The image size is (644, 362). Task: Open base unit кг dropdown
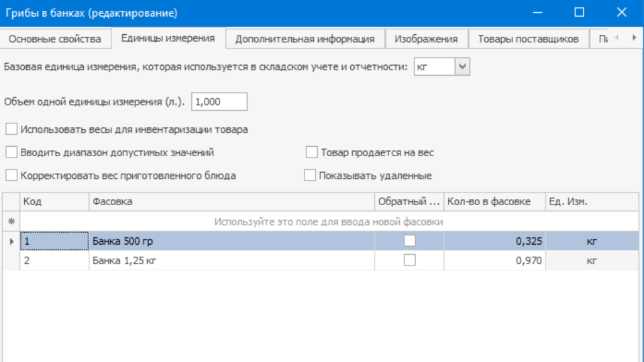tap(462, 66)
